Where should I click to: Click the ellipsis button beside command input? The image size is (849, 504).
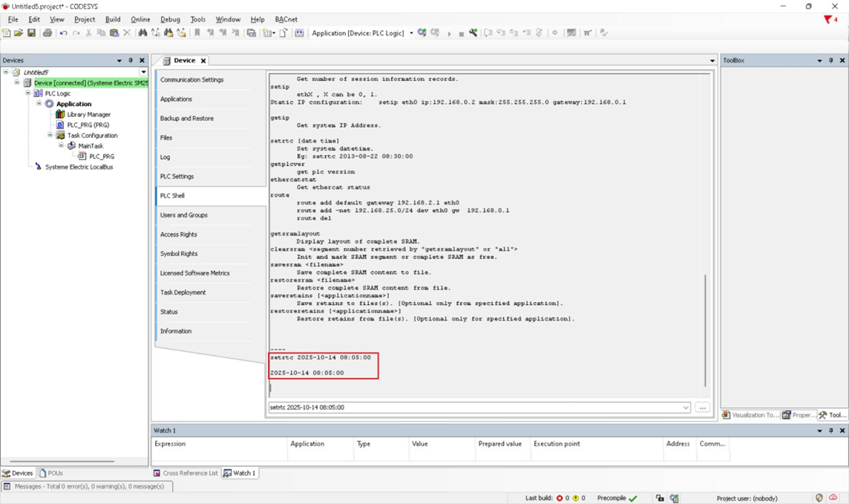coord(703,408)
